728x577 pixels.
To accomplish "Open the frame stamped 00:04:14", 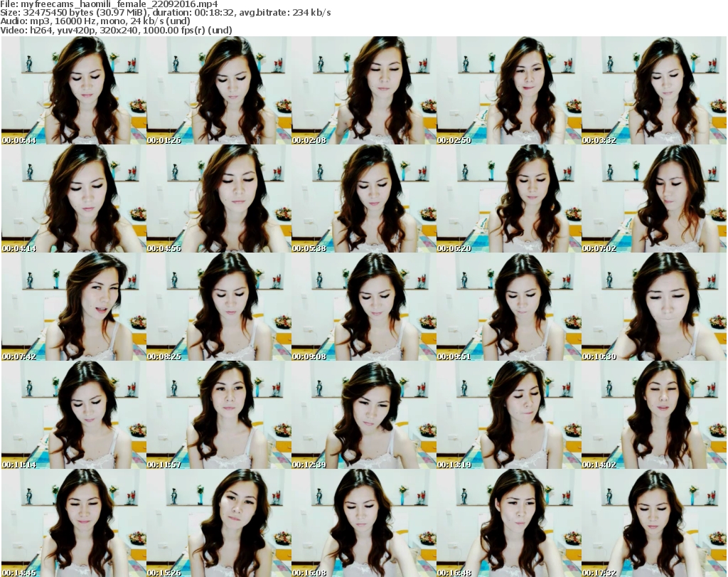I will tap(74, 198).
